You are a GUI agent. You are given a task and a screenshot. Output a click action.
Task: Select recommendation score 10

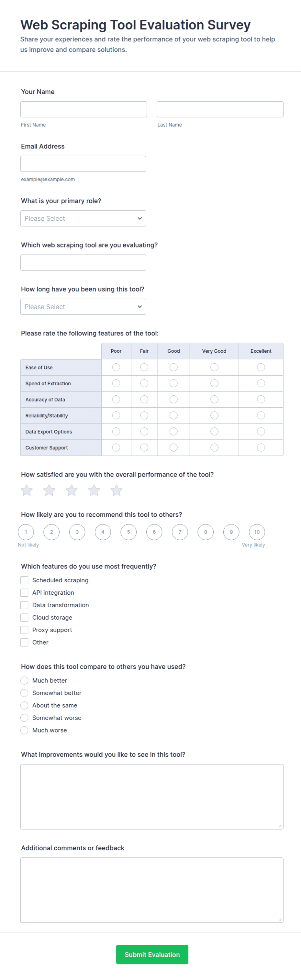[257, 532]
